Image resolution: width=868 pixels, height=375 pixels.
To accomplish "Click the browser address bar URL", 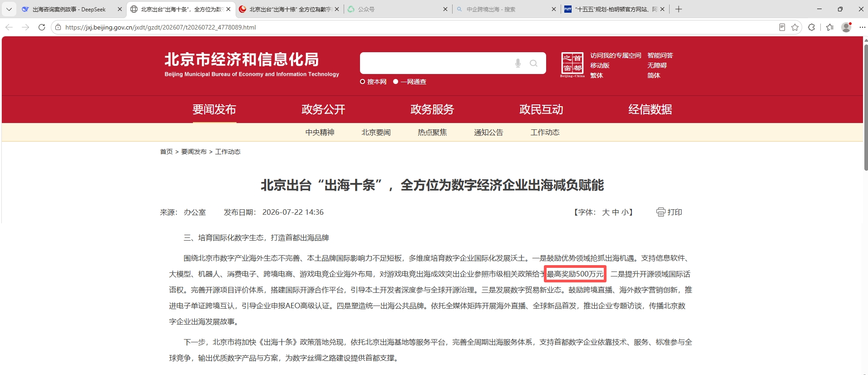I will click(x=161, y=27).
